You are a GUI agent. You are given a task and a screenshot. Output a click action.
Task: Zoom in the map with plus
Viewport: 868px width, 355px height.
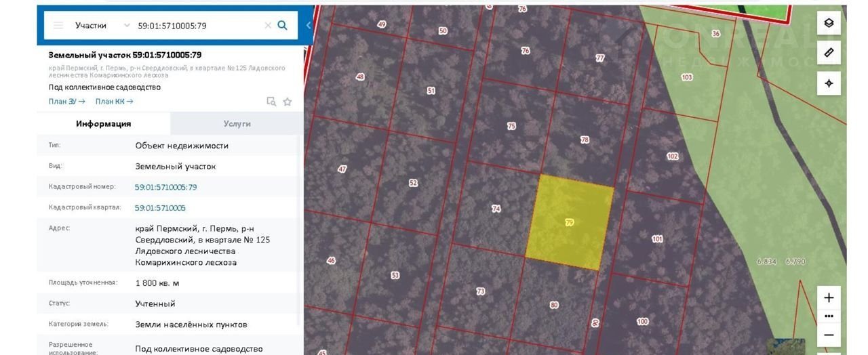coord(828,297)
